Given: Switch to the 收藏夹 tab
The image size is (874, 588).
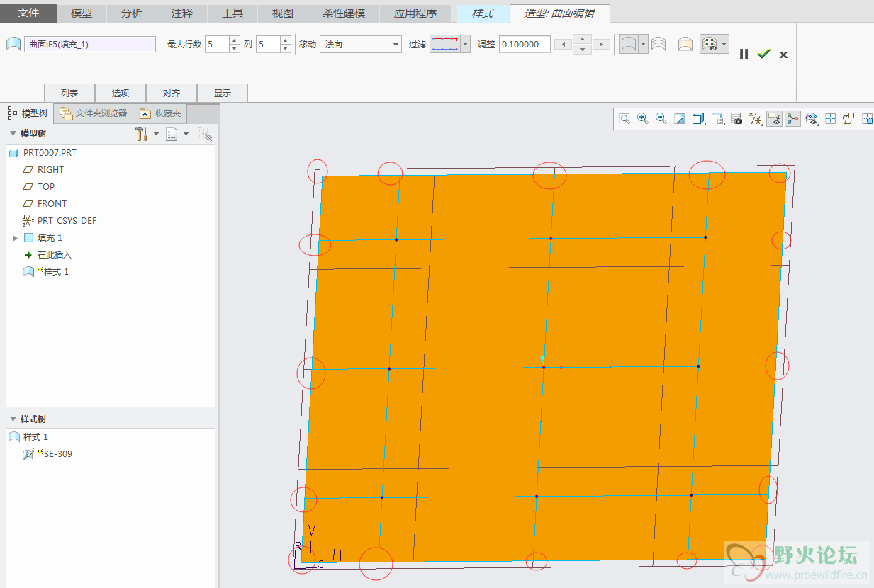Looking at the screenshot, I should 161,113.
